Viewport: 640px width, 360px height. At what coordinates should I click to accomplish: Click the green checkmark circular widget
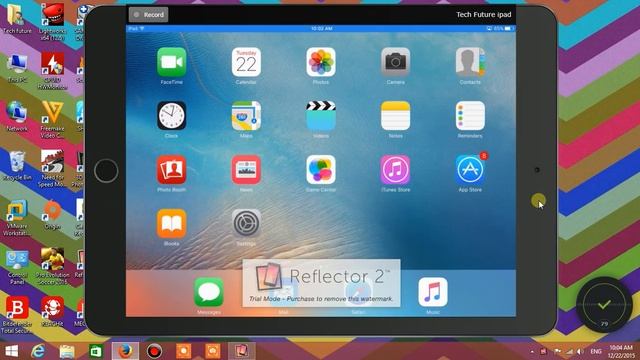pos(604,305)
